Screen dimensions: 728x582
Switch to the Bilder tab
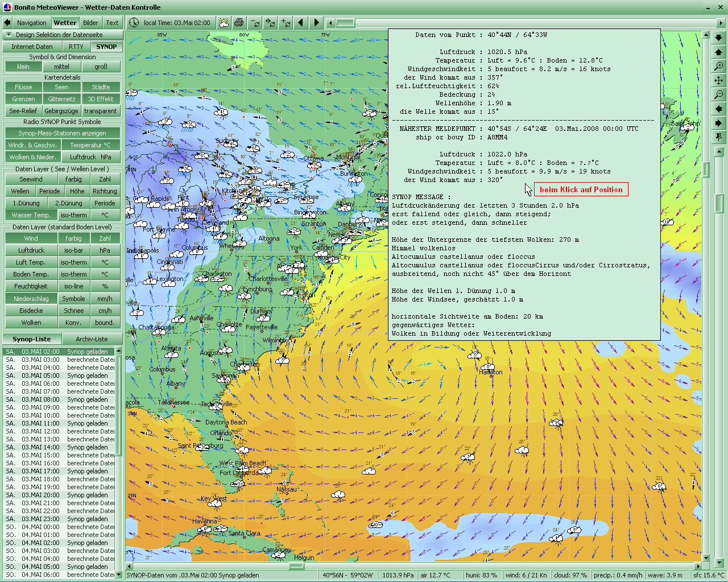coord(90,23)
